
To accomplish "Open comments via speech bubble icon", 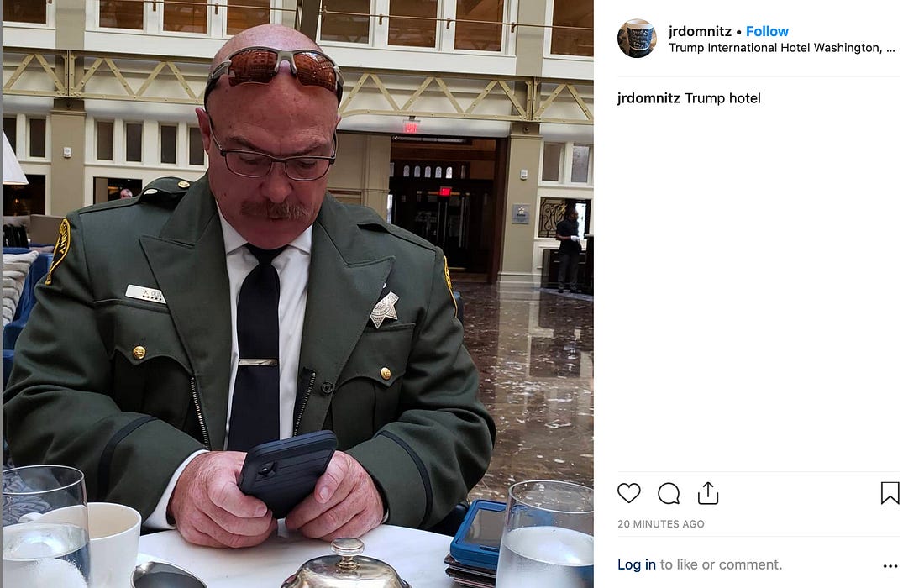I will [669, 493].
